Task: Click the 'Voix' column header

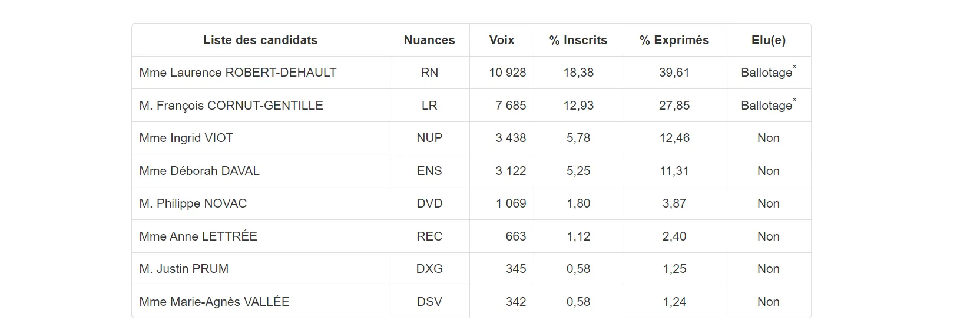Action: [x=501, y=40]
